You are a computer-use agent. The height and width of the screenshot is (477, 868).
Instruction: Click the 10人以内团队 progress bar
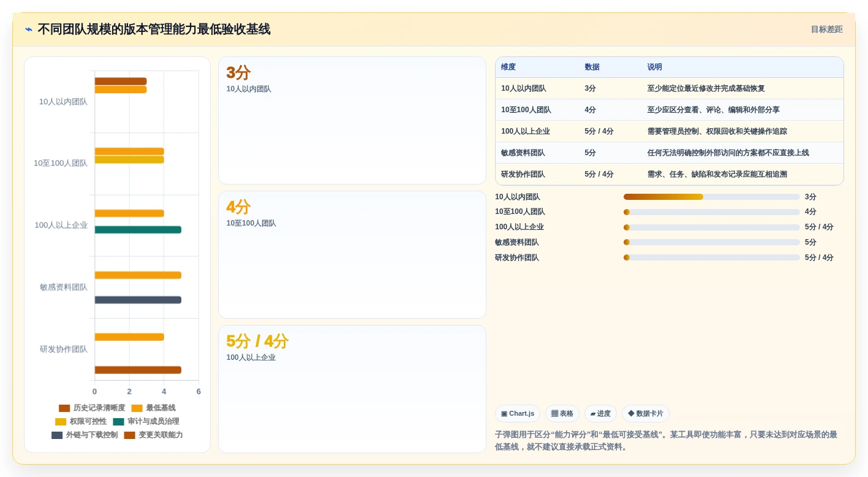712,197
